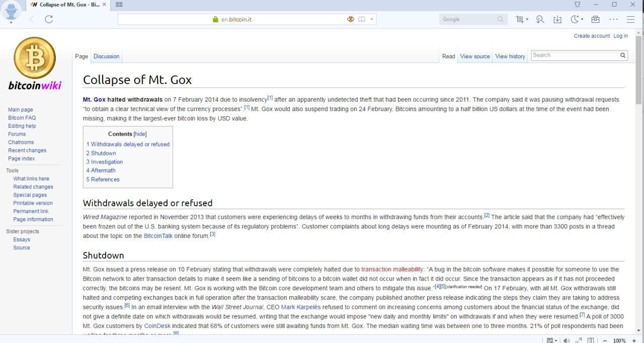Open Recent changes sidebar link
The height and width of the screenshot is (343, 644).
[27, 150]
